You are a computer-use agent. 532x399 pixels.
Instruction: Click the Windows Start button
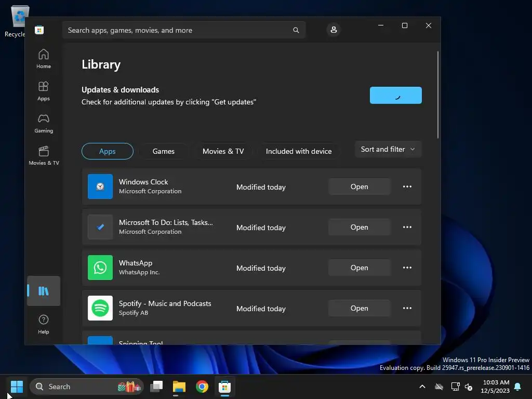coord(17,387)
